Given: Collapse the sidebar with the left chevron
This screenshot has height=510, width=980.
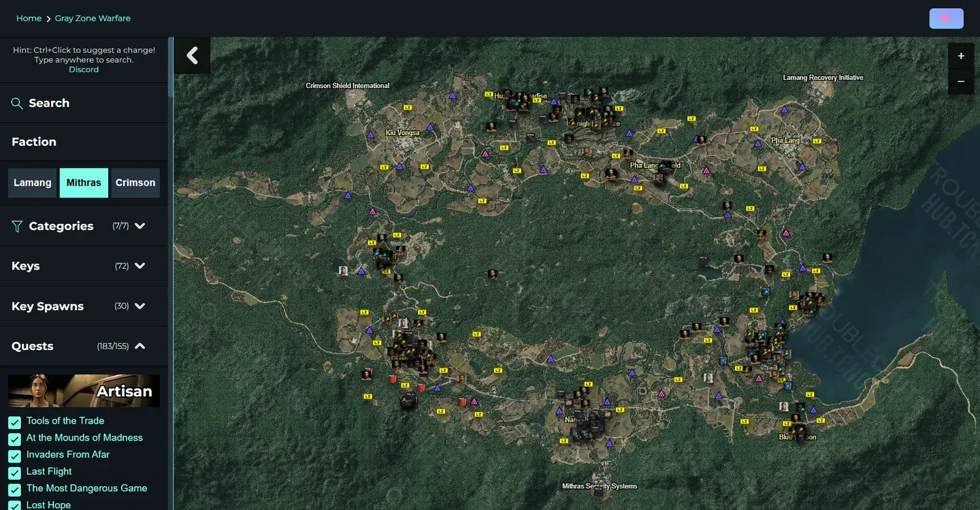Looking at the screenshot, I should 192,55.
